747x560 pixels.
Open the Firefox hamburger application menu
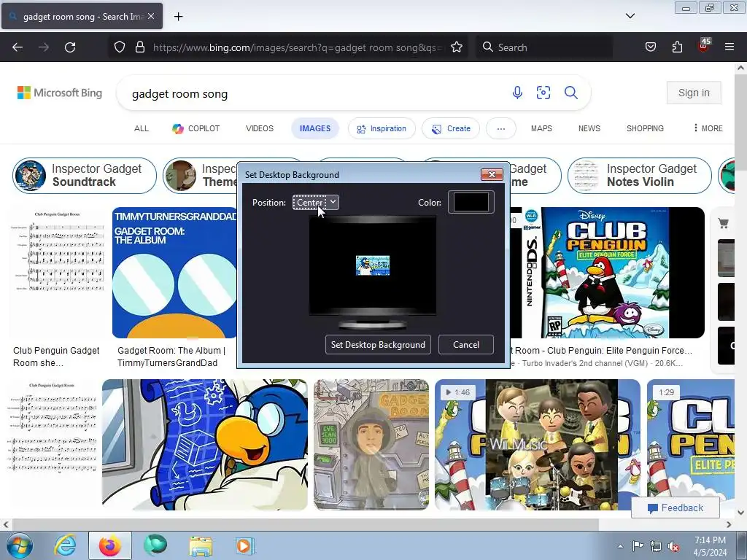click(729, 47)
